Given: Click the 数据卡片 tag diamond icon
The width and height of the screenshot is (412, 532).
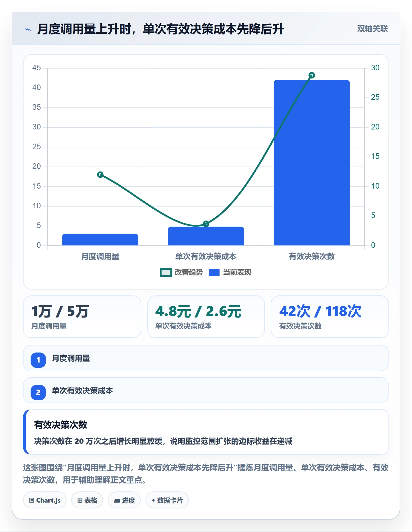Looking at the screenshot, I should [153, 500].
